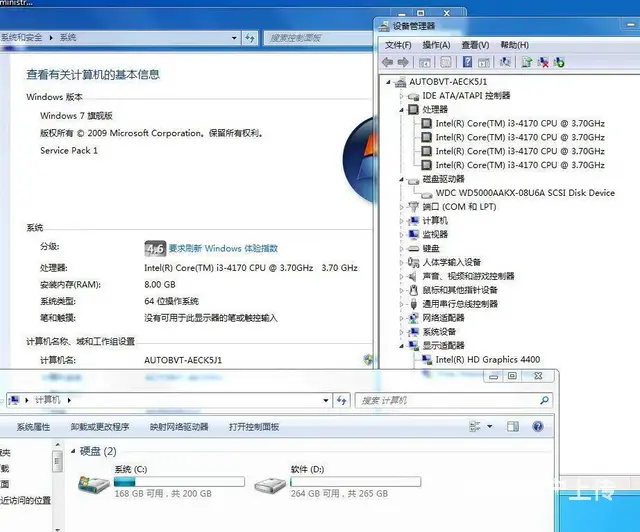Select the last Intel Core i3-4170 processor entry
The height and width of the screenshot is (532, 640).
(520, 165)
